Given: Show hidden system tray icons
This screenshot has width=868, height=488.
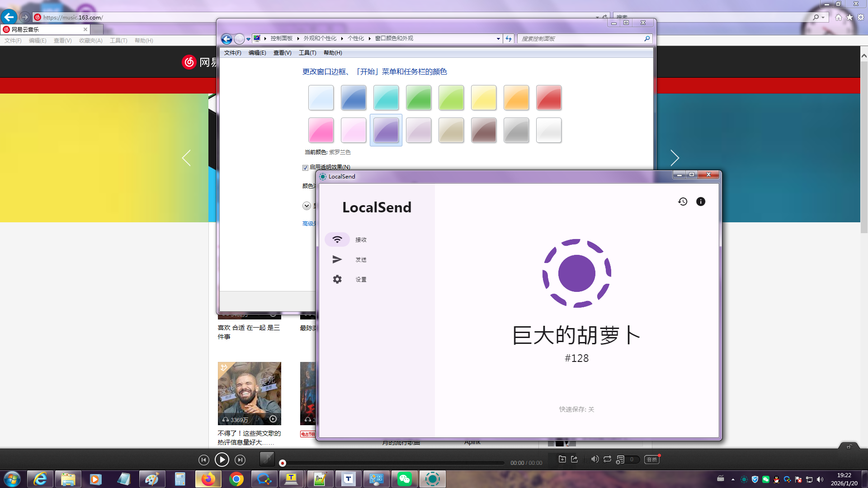Looking at the screenshot, I should coord(733,479).
